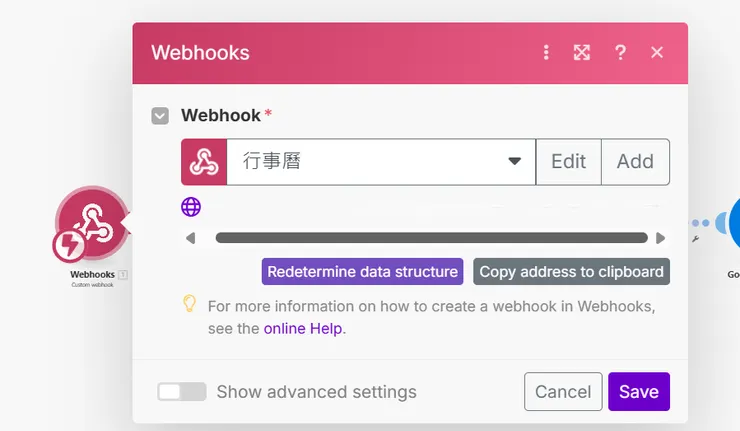Select the Webhooks module on canvas
This screenshot has height=431, width=740.
[93, 222]
